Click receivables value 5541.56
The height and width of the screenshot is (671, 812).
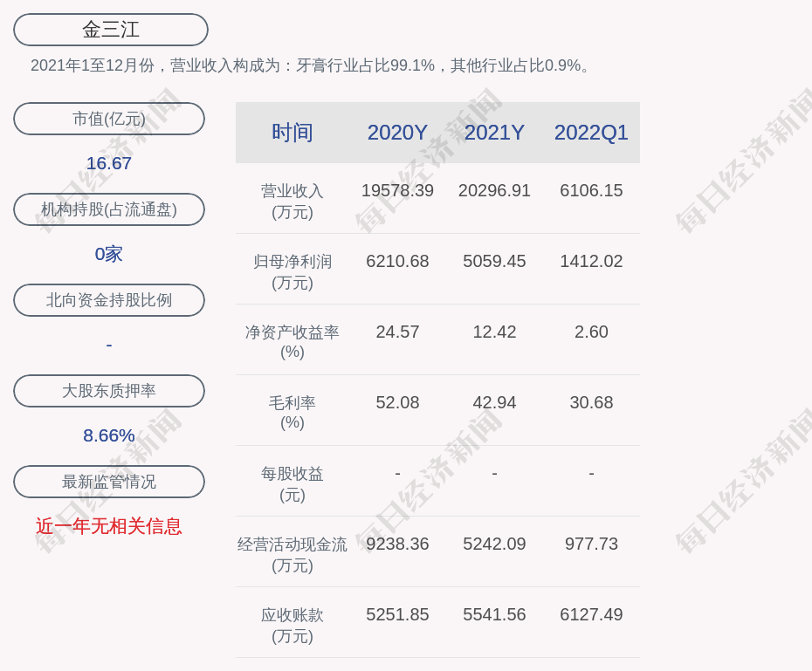coord(494,614)
